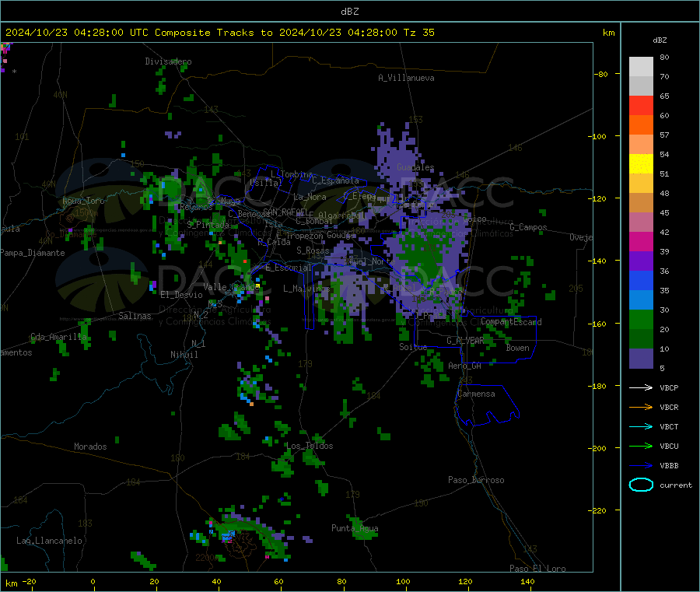
Task: Click the red high-reflectivity cell near R_Caida
Action: click(245, 261)
